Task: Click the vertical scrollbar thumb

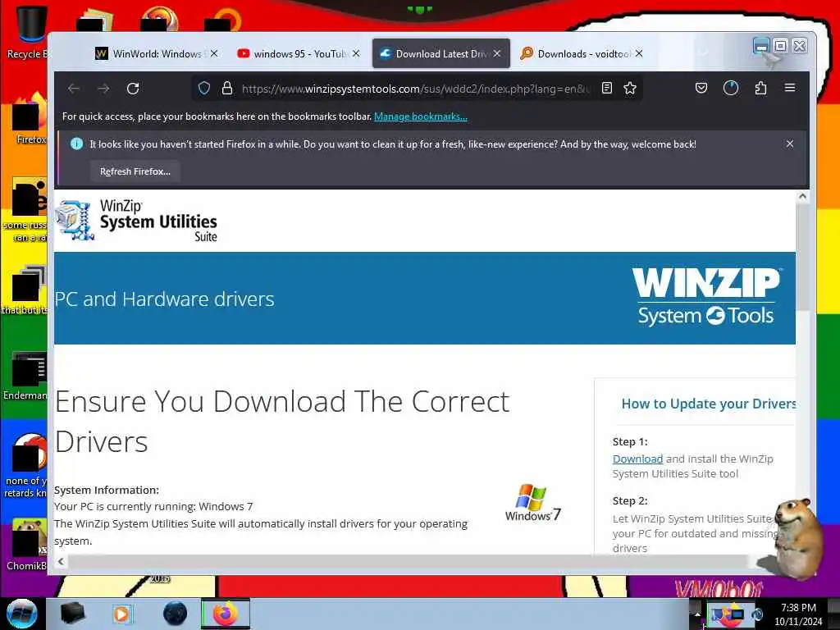Action: tap(802, 257)
